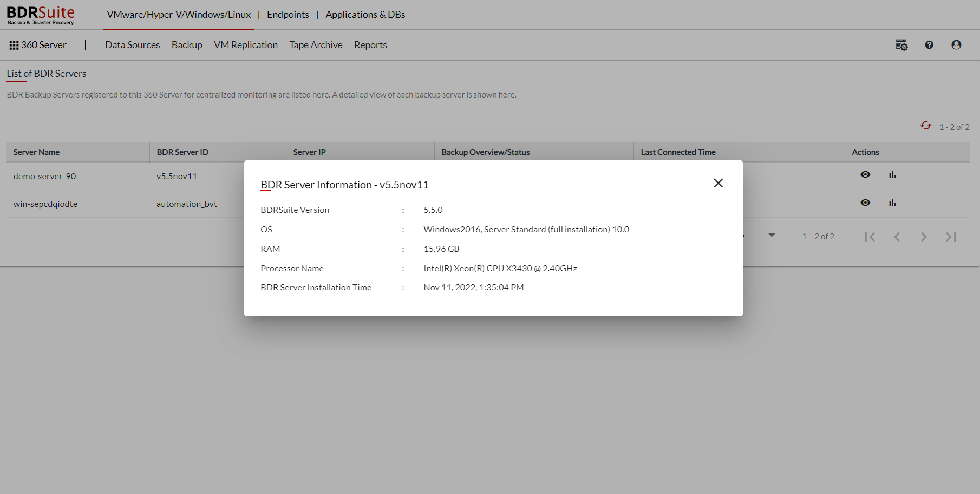Click the BDRSuite logo

[x=41, y=15]
